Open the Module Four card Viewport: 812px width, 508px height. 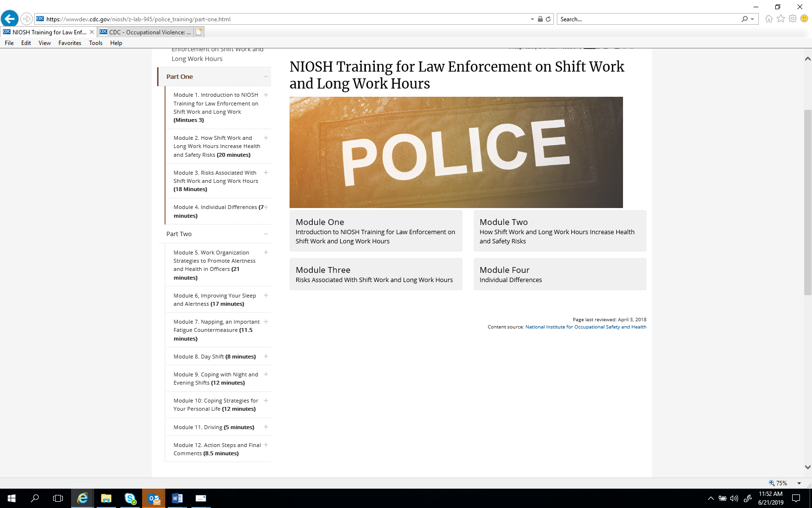point(560,274)
